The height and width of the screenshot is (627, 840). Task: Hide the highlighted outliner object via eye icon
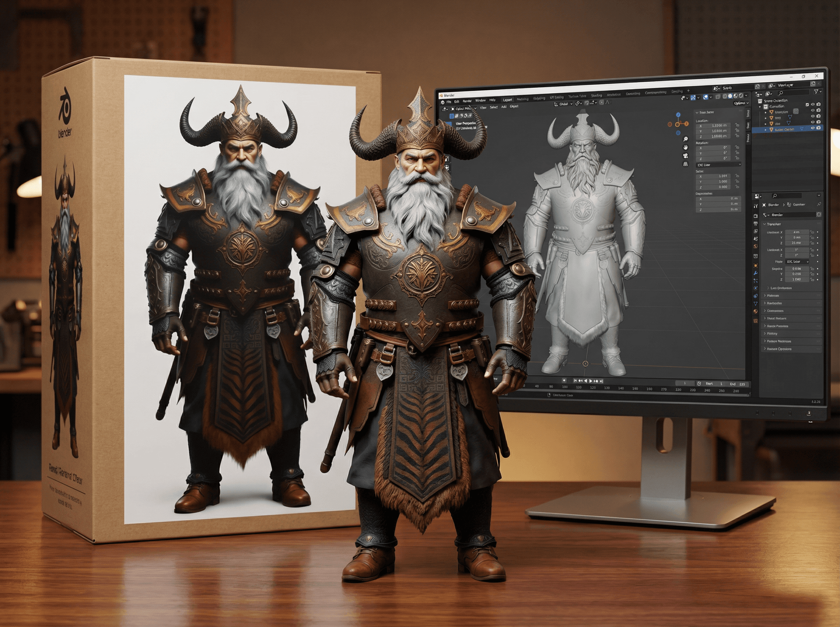click(x=813, y=128)
